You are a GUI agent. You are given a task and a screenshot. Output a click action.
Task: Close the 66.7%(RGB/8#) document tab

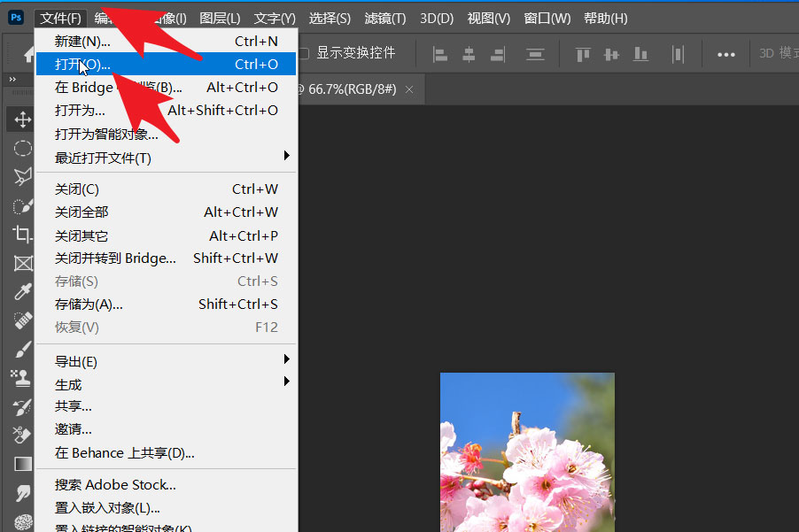pyautogui.click(x=409, y=89)
